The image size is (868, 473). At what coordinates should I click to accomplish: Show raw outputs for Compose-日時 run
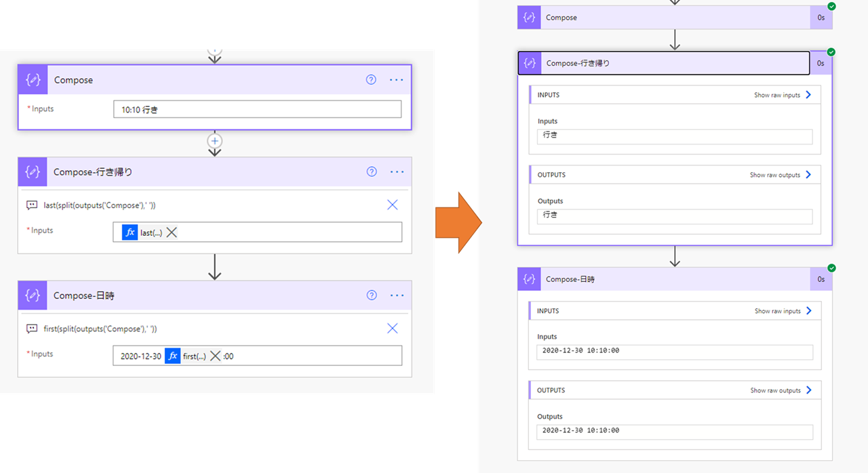coord(781,390)
